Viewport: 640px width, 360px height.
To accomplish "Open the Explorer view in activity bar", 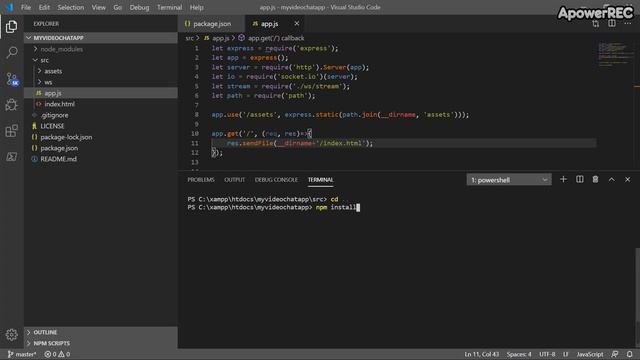I will pos(11,27).
